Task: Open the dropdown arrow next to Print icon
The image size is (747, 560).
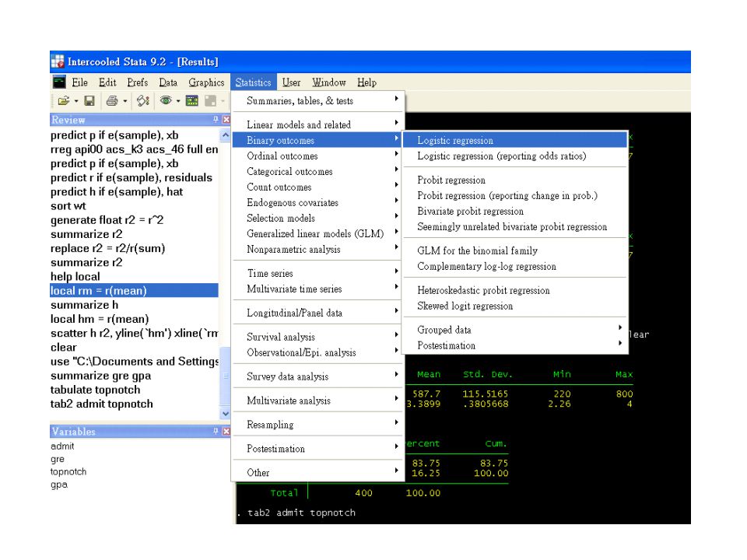Action: [x=125, y=101]
